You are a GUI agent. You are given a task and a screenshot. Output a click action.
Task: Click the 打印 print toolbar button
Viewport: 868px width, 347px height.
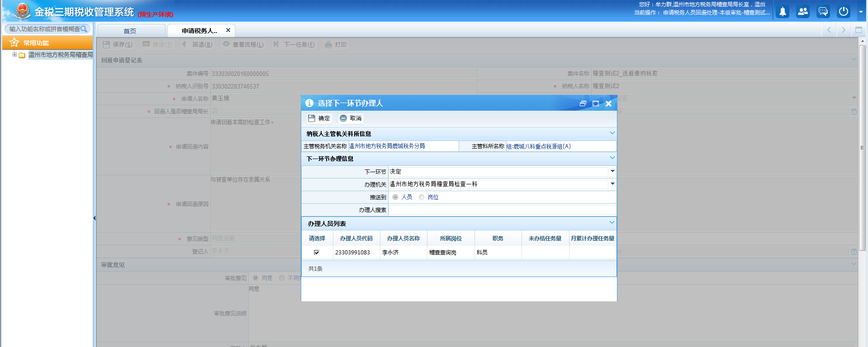[x=336, y=45]
